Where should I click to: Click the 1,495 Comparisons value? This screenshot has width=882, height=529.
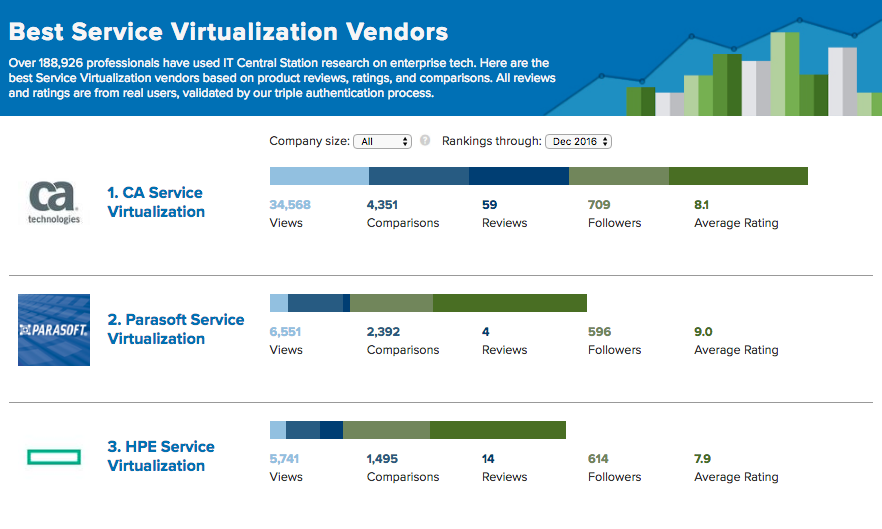(x=382, y=459)
